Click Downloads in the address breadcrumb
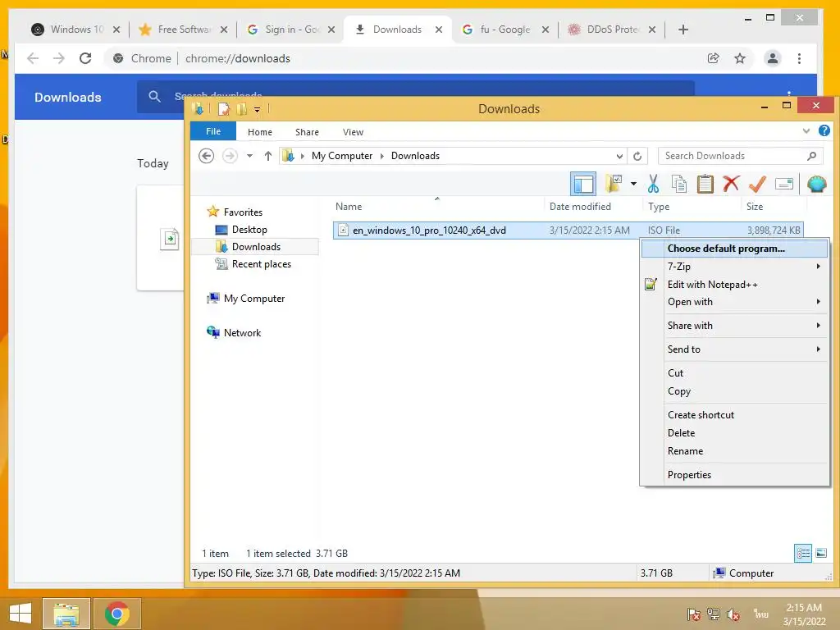Viewport: 840px width, 630px height. point(415,156)
